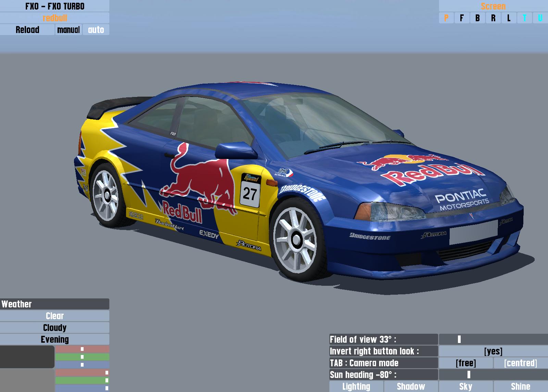Open the Shine tab
This screenshot has height=392, width=548.
(521, 387)
